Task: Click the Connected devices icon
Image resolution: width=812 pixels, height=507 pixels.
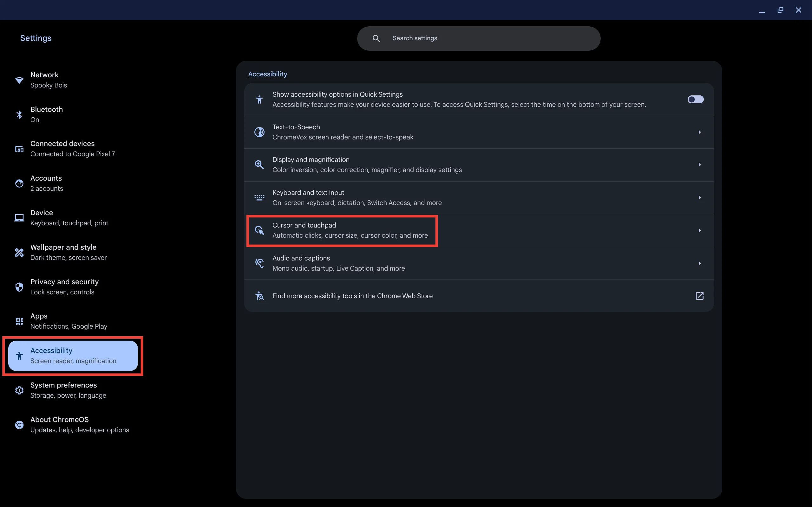Action: click(19, 149)
